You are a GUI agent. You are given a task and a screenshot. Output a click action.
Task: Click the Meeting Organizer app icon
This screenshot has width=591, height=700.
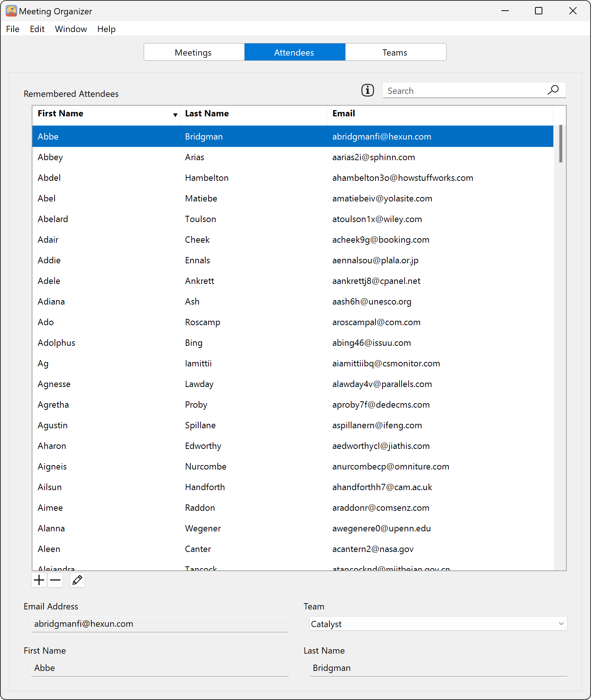point(11,11)
